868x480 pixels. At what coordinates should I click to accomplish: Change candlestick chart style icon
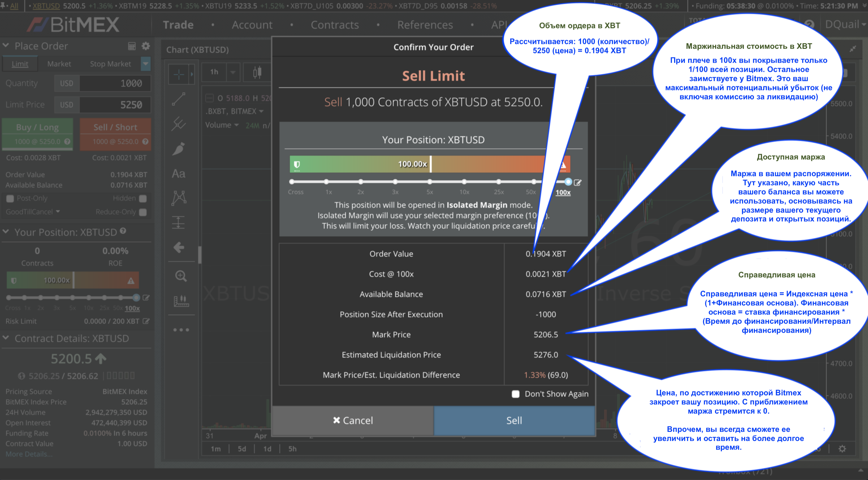257,72
